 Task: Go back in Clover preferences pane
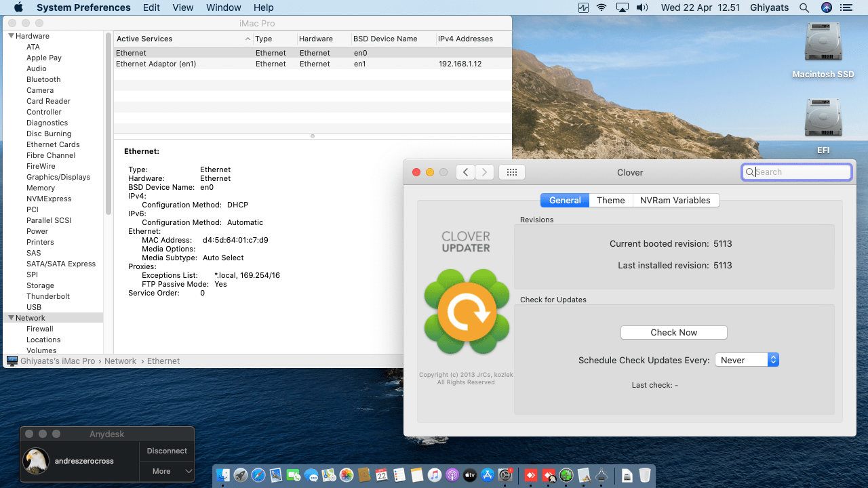(465, 172)
